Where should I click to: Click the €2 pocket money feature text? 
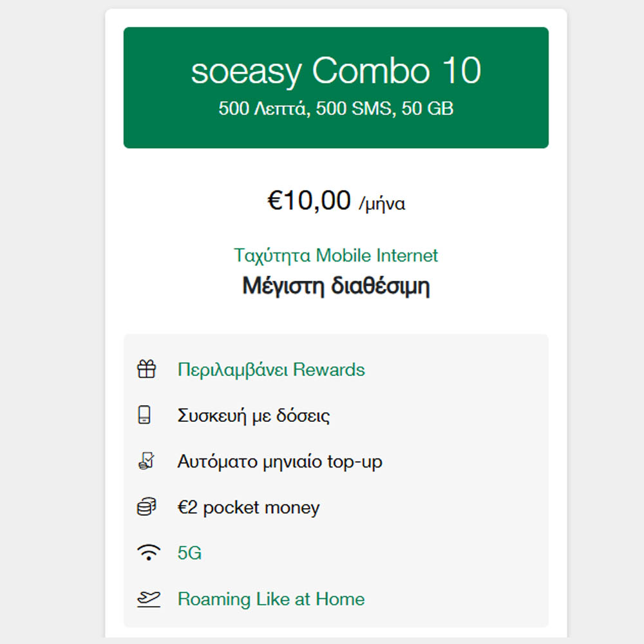click(249, 507)
